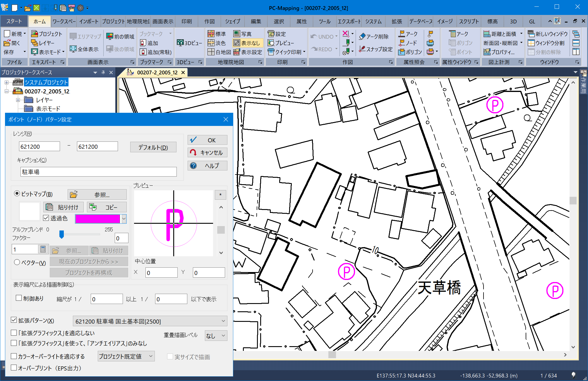Click the bitmap コピー button
588x381 pixels.
coord(107,207)
